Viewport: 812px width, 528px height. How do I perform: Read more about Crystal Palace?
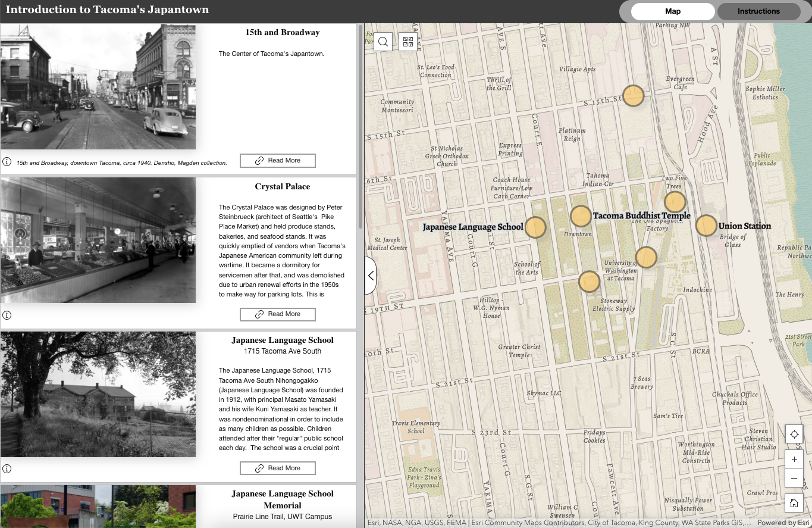coord(278,314)
